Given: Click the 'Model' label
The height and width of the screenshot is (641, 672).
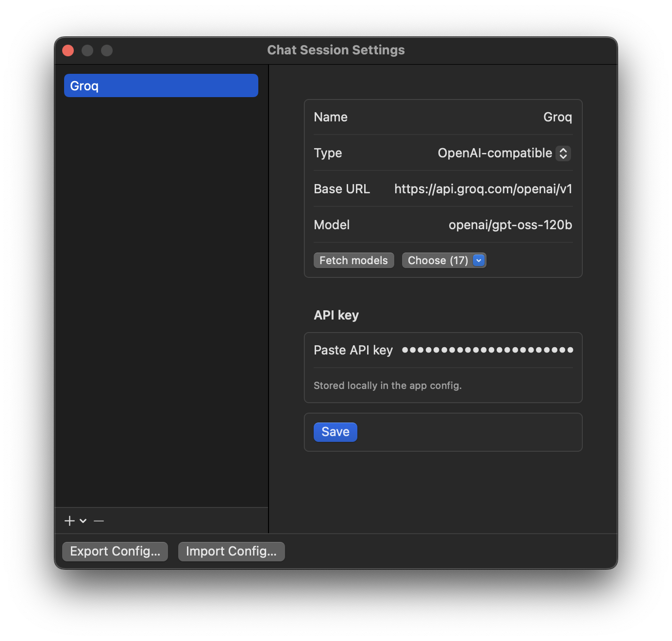Looking at the screenshot, I should [332, 225].
